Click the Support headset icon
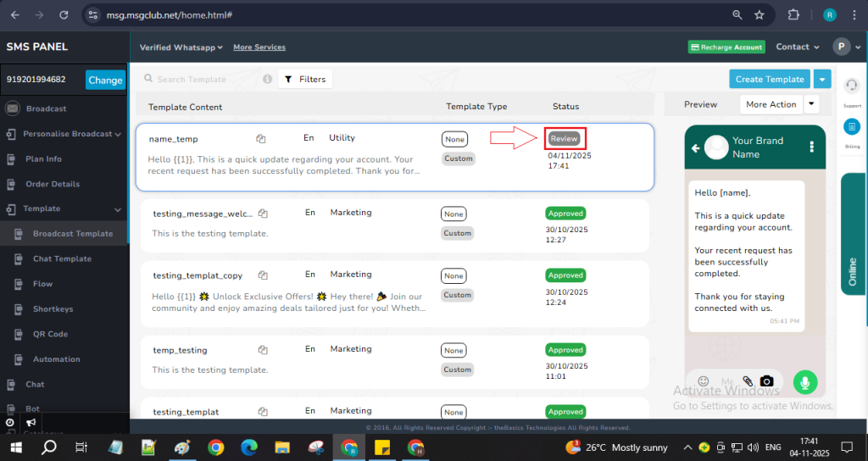The height and width of the screenshot is (461, 868). click(x=852, y=86)
